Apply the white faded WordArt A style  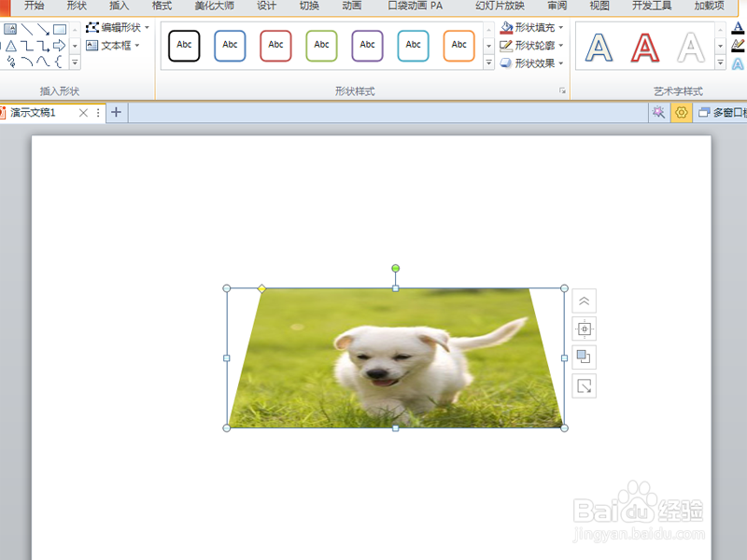[x=691, y=48]
